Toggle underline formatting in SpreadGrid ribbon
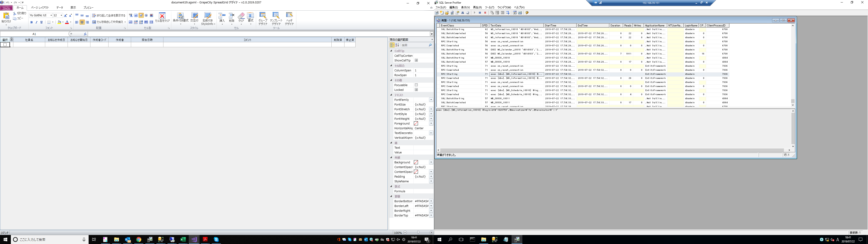 coord(41,22)
